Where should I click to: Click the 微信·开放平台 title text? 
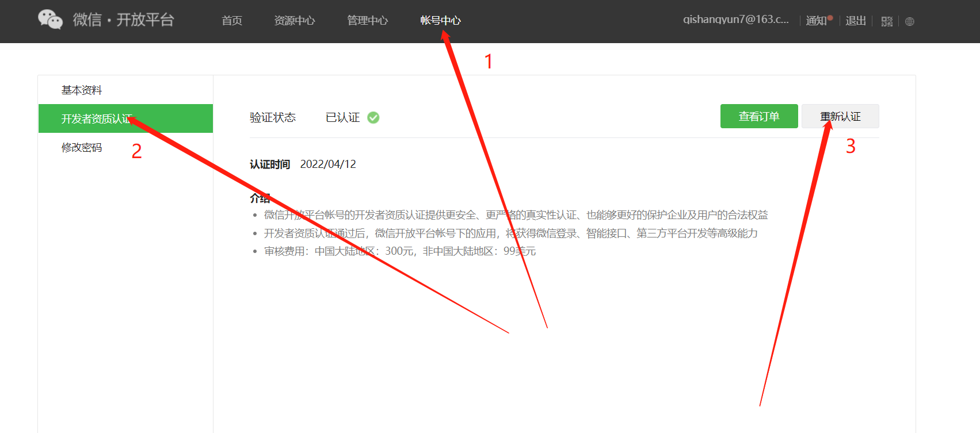pos(123,20)
